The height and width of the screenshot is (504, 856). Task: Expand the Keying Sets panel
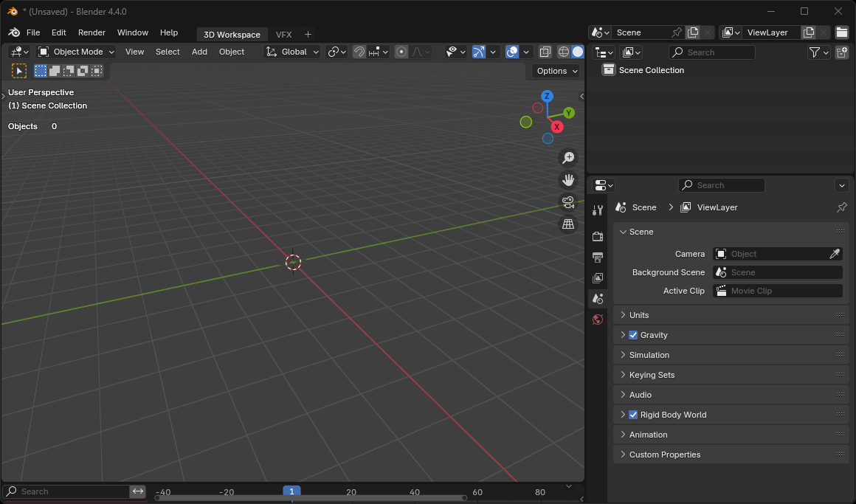tap(731, 375)
